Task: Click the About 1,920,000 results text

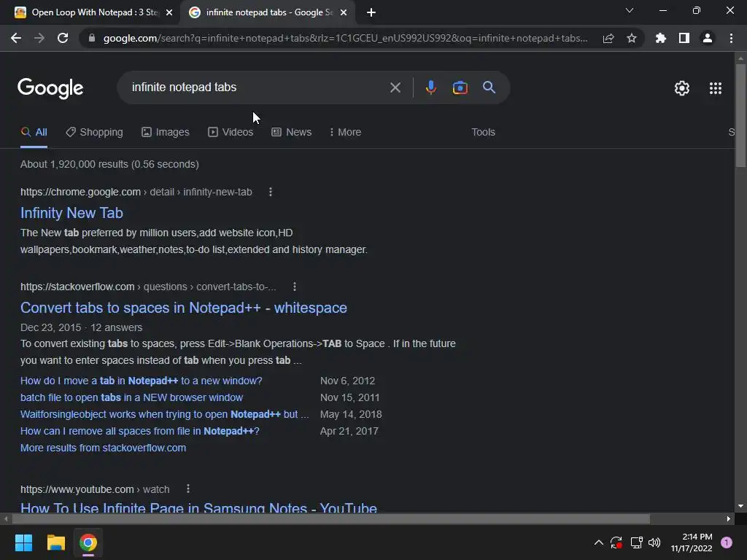Action: (109, 164)
